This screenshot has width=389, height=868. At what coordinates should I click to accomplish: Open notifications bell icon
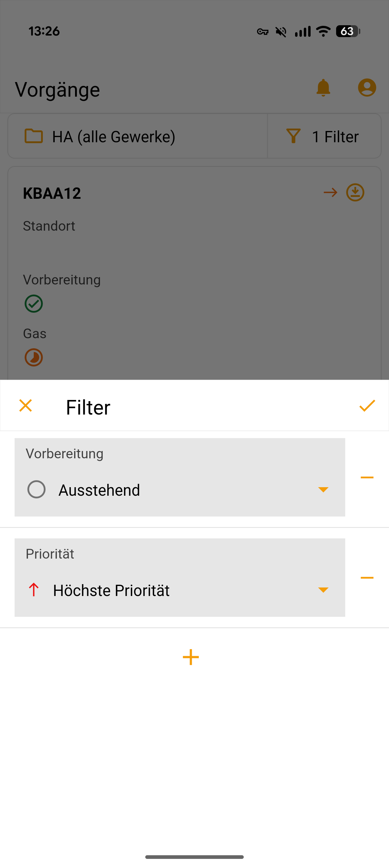coord(323,88)
